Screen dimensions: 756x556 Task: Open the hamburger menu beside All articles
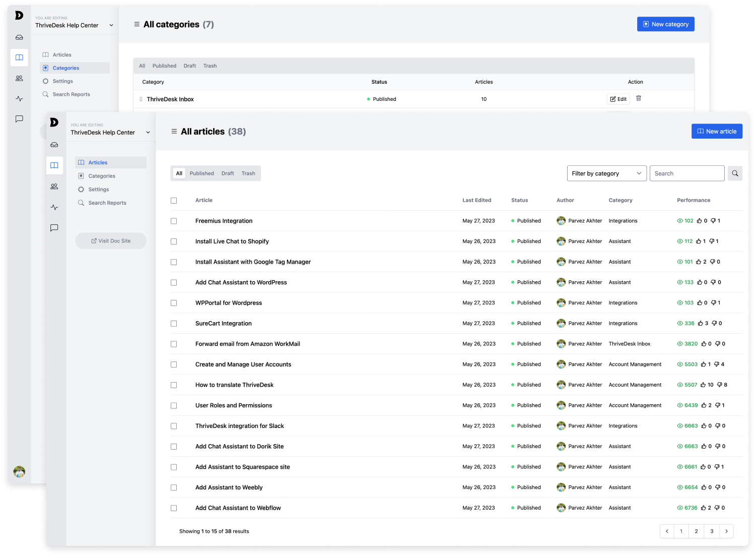point(174,131)
